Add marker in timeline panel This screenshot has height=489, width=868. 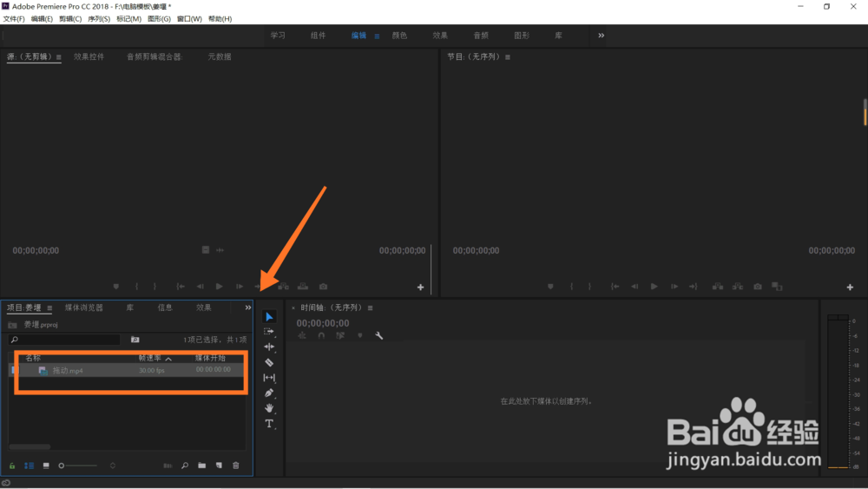(360, 335)
